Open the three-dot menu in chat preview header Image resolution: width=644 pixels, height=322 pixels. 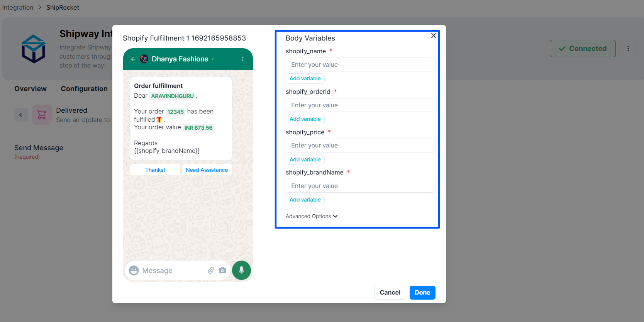tap(243, 59)
